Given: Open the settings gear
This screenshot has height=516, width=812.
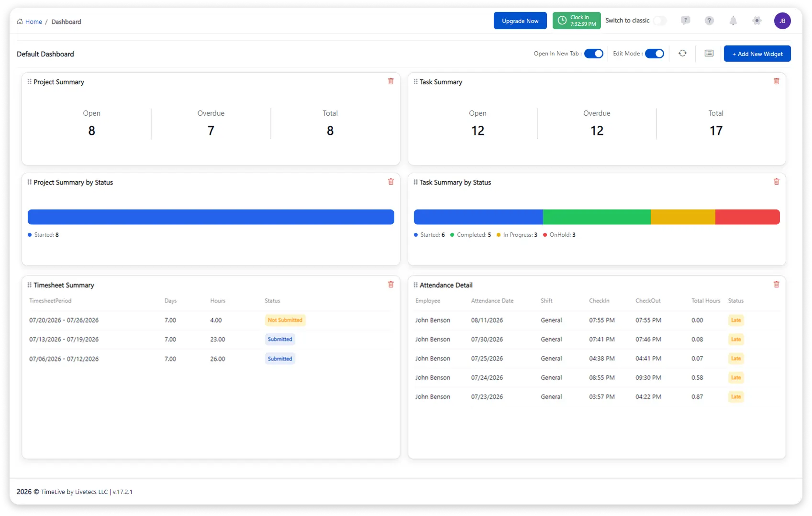Looking at the screenshot, I should coord(756,21).
